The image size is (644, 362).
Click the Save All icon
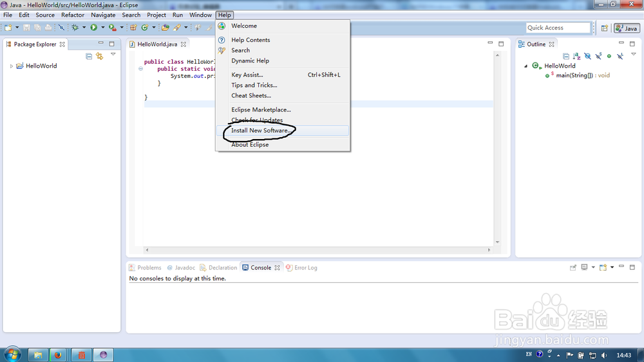pyautogui.click(x=37, y=28)
